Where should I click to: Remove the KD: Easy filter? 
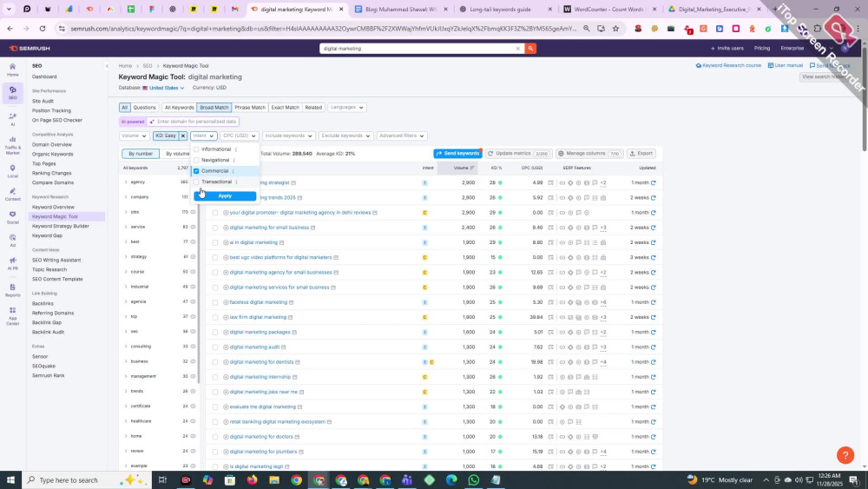pyautogui.click(x=182, y=135)
